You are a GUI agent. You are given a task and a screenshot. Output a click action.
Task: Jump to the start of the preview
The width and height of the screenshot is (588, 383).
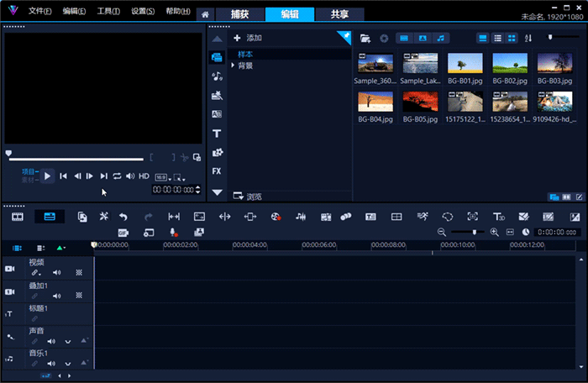pos(63,176)
